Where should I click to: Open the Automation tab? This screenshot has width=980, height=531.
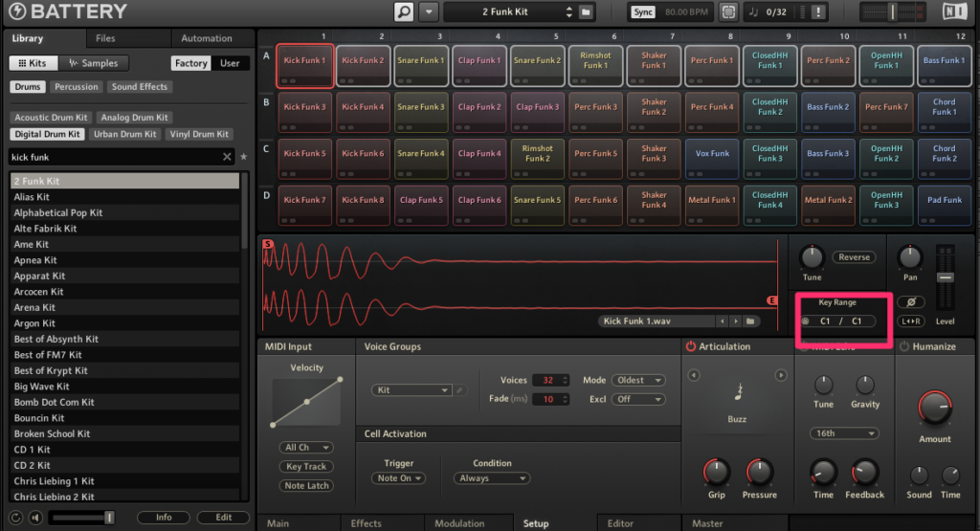[x=207, y=38]
